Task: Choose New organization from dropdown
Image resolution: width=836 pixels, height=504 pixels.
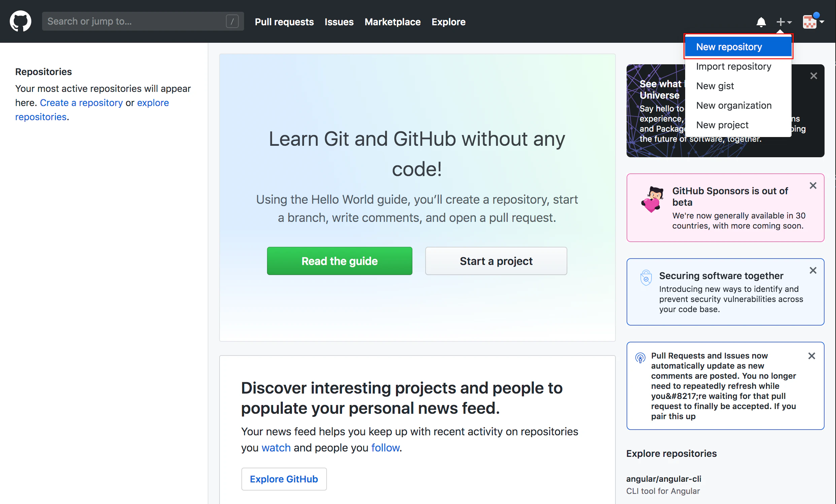Action: tap(738, 105)
